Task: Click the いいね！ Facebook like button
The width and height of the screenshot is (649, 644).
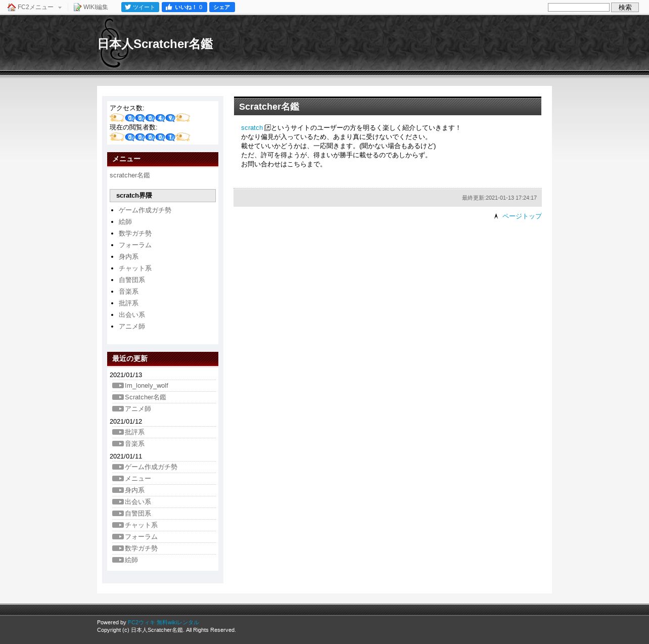Action: tap(184, 7)
